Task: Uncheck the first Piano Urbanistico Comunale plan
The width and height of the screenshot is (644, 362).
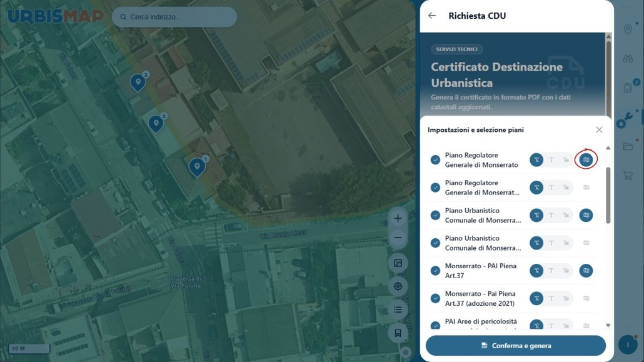Action: (435, 215)
